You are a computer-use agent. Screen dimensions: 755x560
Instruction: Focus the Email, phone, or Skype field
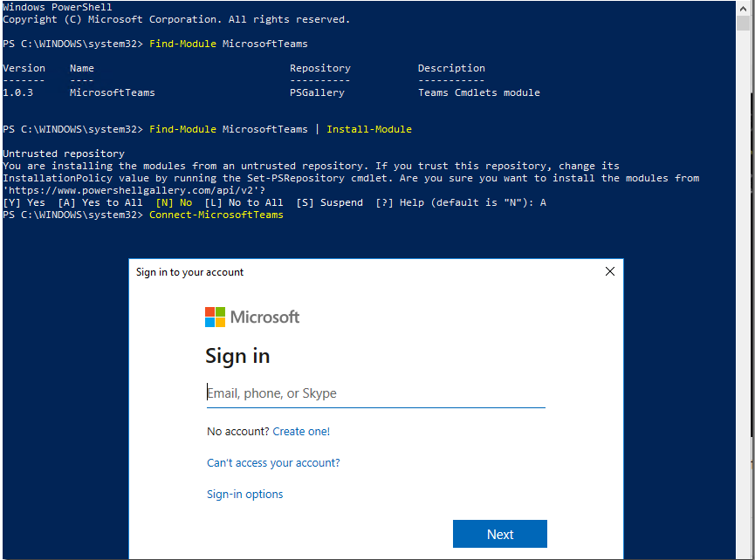coord(375,393)
